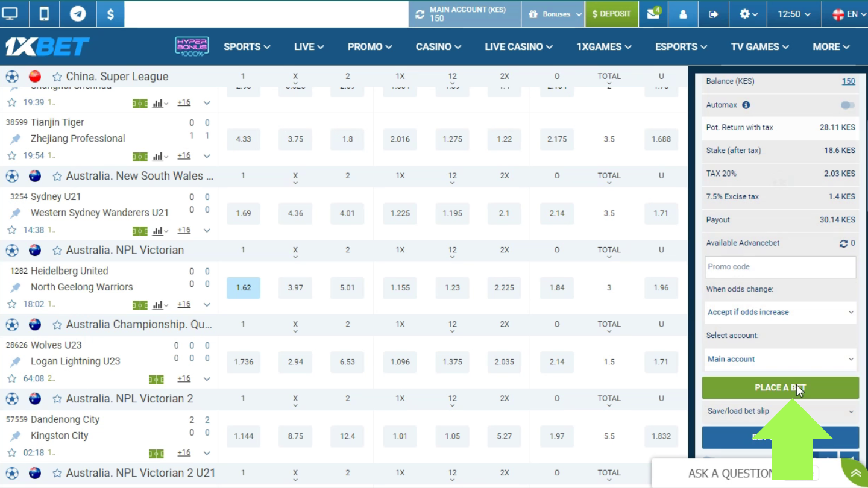Open the messages envelope icon
Screen dimensions: 868x488
point(653,14)
